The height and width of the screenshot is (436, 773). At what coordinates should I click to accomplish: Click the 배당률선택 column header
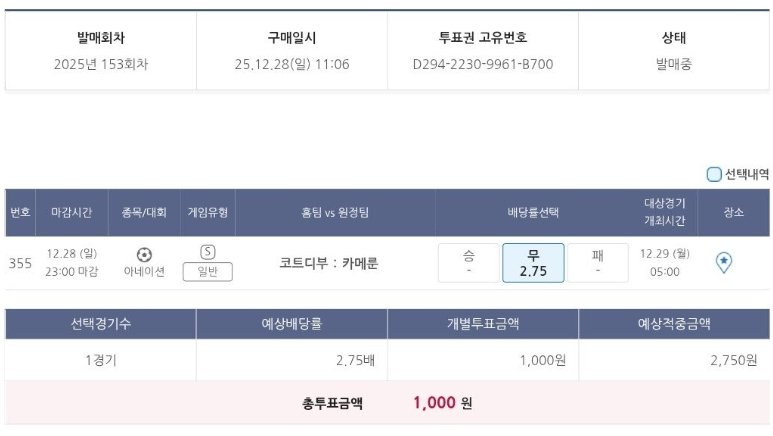[x=533, y=212]
